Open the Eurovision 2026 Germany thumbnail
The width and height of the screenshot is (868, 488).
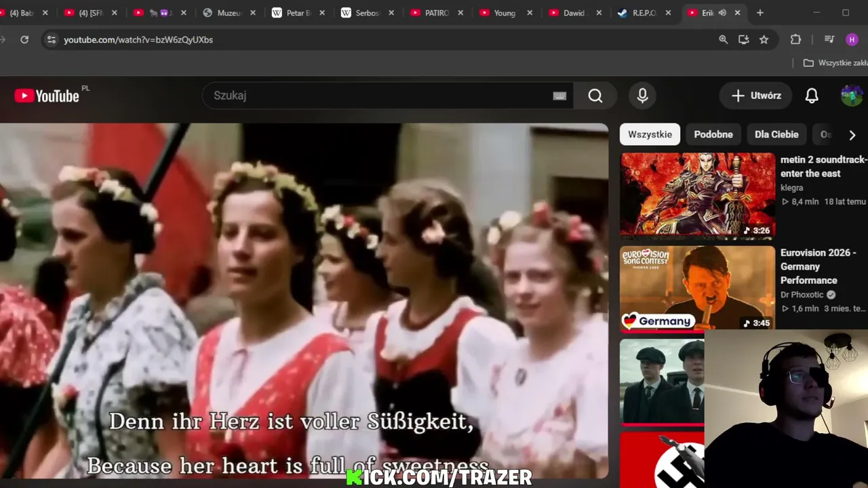(697, 289)
